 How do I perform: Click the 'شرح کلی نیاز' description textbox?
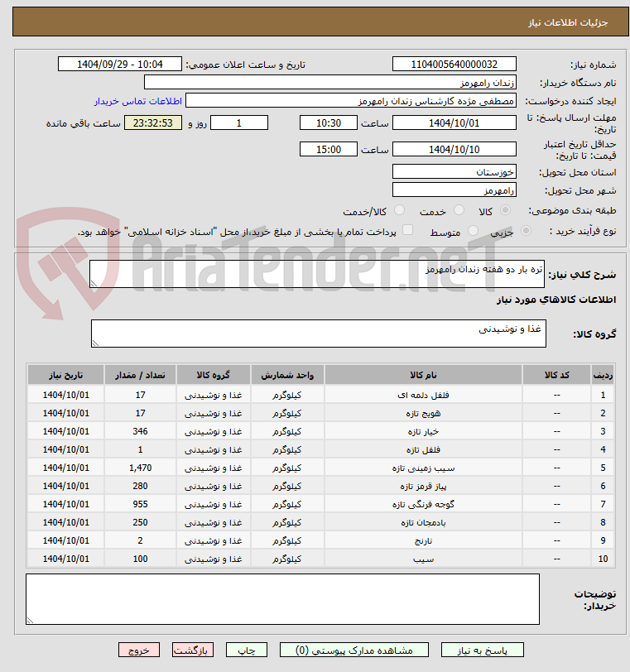(x=317, y=275)
